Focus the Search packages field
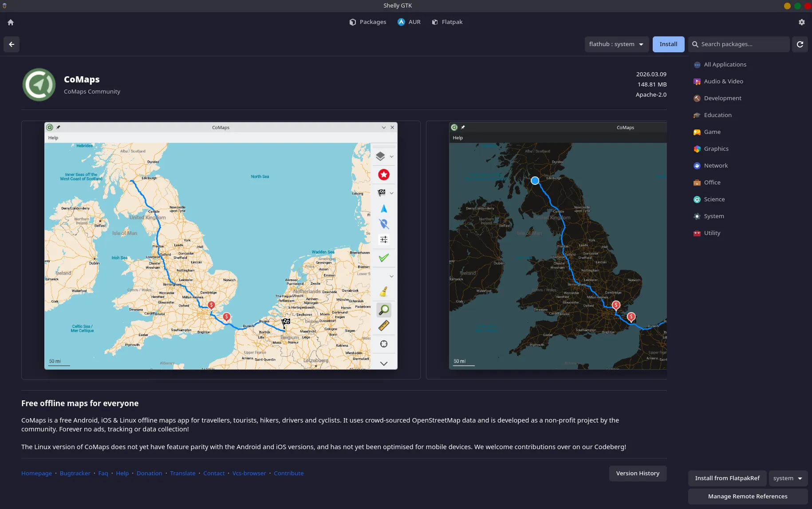The height and width of the screenshot is (509, 812). pyautogui.click(x=739, y=44)
